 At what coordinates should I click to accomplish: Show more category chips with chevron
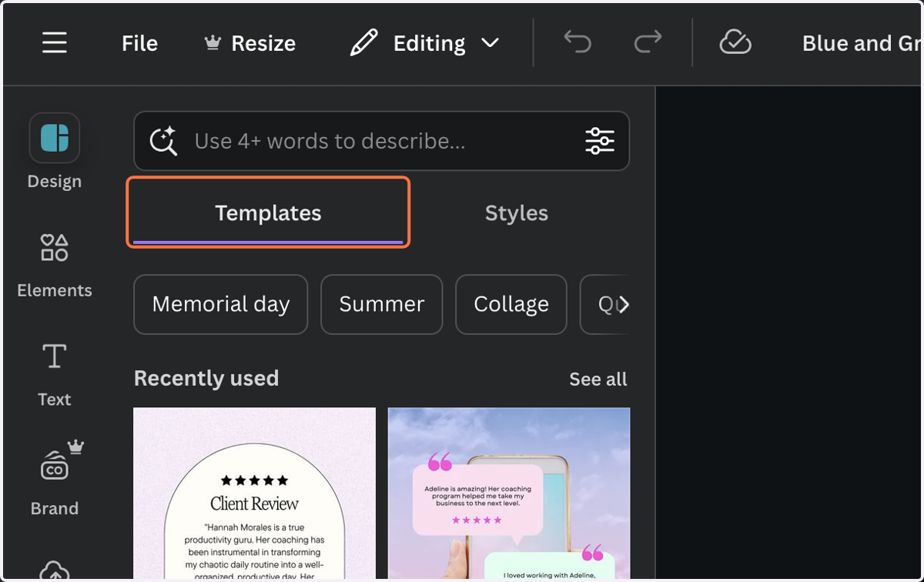(624, 305)
